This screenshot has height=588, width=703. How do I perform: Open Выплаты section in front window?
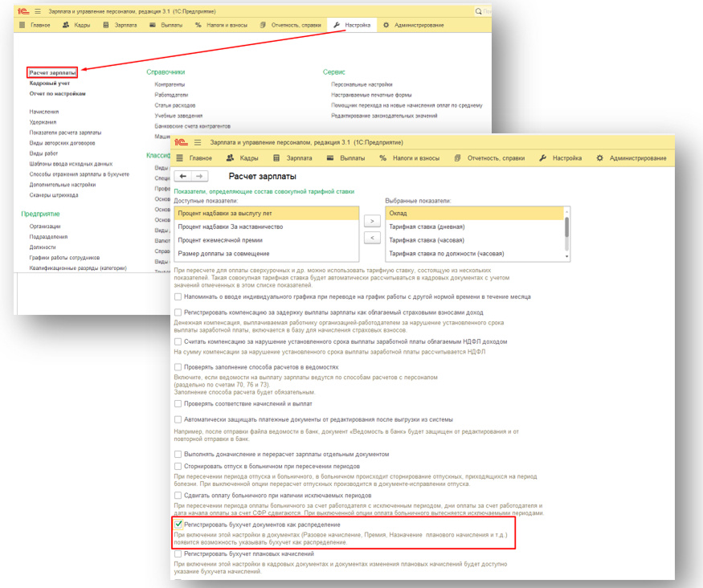tap(345, 158)
